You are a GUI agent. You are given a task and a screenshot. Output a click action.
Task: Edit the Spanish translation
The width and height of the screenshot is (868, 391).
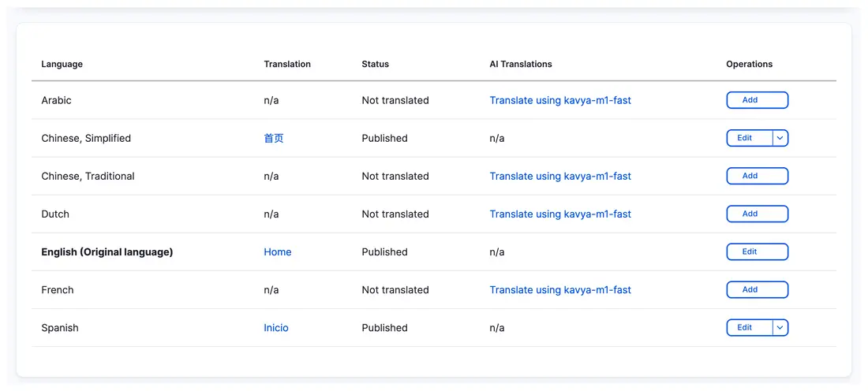(750, 328)
